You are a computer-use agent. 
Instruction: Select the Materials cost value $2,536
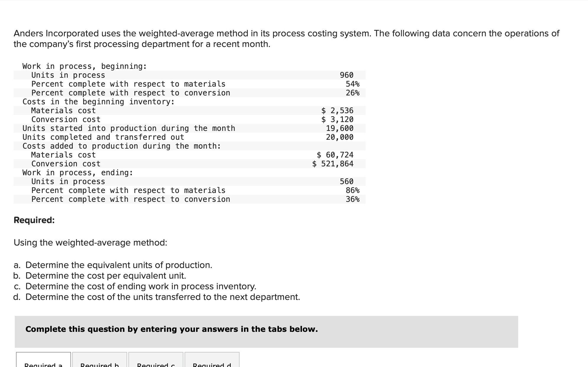(337, 111)
